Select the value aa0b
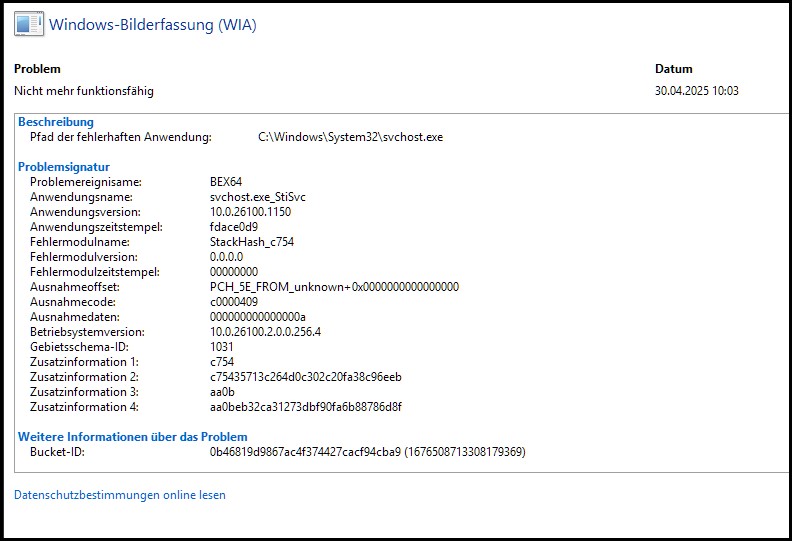The width and height of the screenshot is (792, 541). tap(222, 392)
